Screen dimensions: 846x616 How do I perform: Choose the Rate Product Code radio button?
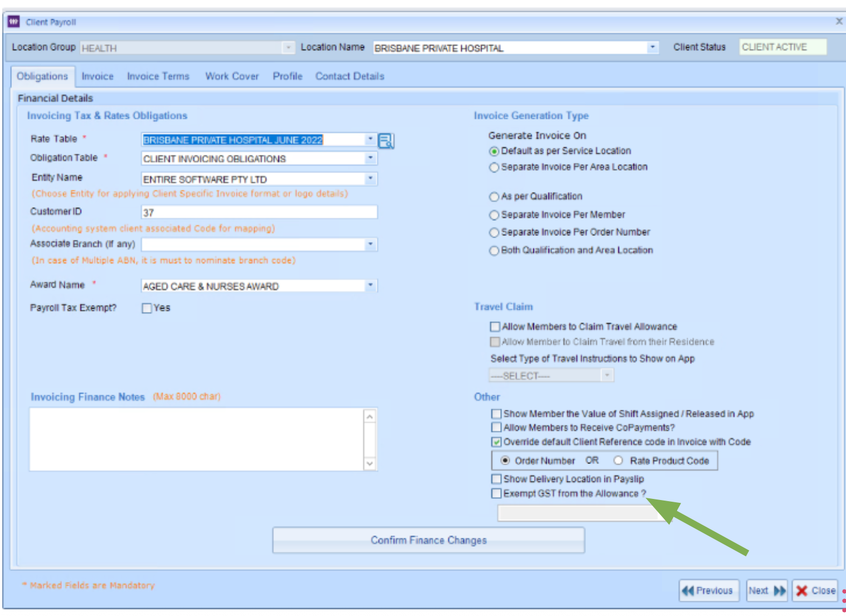(619, 460)
